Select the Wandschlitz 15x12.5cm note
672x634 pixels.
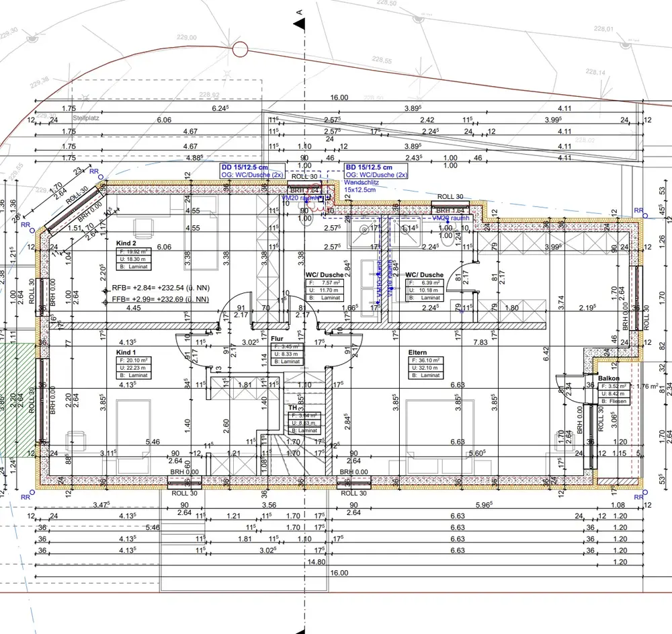click(362, 186)
